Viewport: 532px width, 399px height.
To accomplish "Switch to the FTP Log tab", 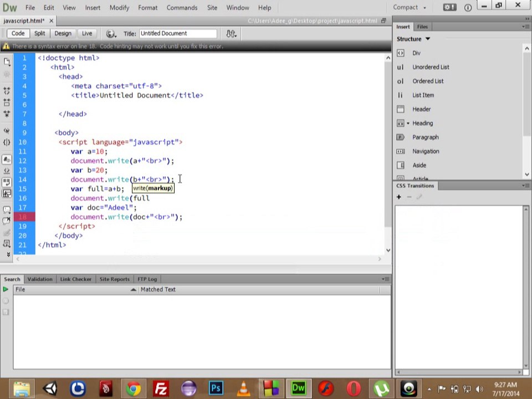I will [x=147, y=279].
